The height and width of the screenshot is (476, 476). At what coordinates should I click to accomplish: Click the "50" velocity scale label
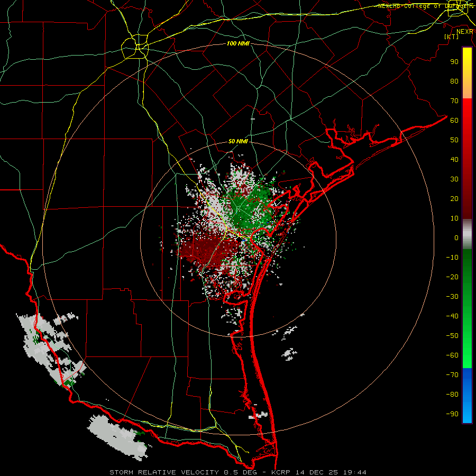454,140
